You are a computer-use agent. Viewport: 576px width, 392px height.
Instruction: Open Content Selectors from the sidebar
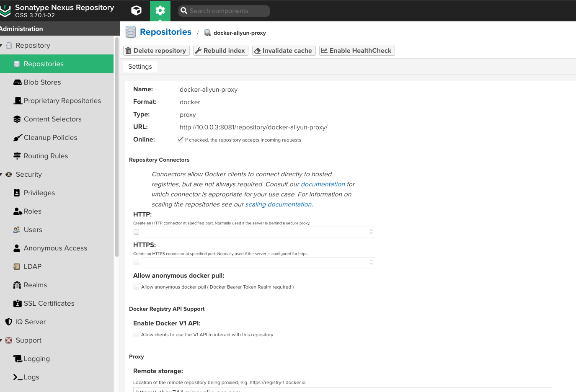[x=57, y=119]
